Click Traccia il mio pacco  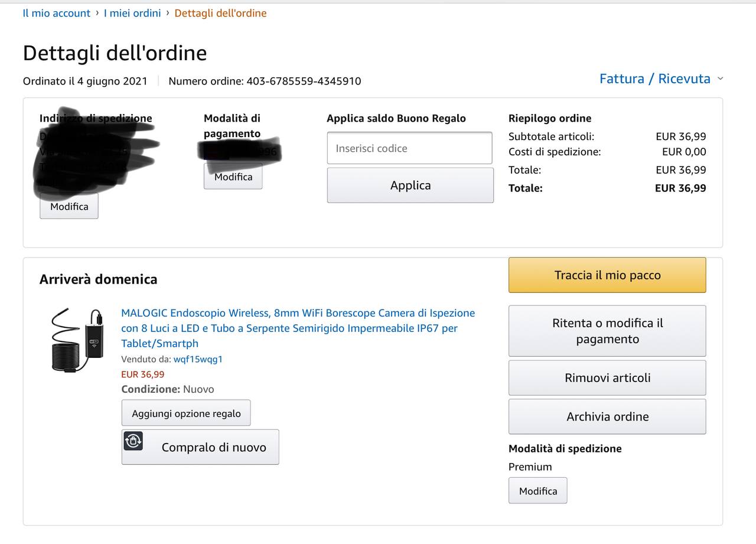pyautogui.click(x=607, y=275)
